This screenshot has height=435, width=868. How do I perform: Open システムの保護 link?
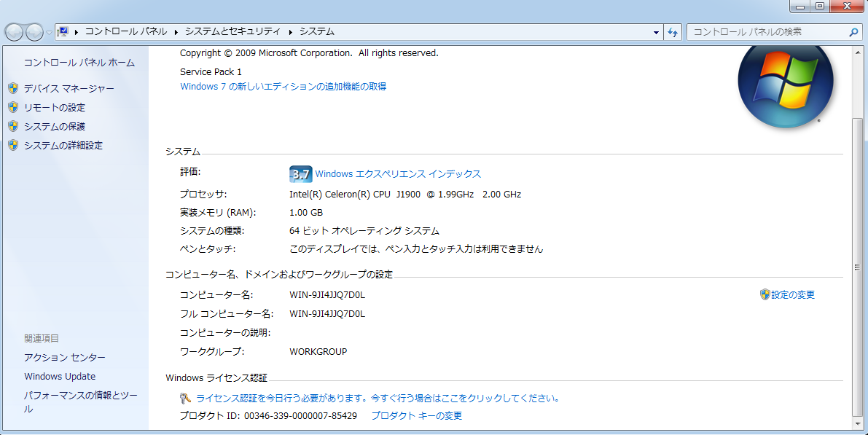coord(54,126)
